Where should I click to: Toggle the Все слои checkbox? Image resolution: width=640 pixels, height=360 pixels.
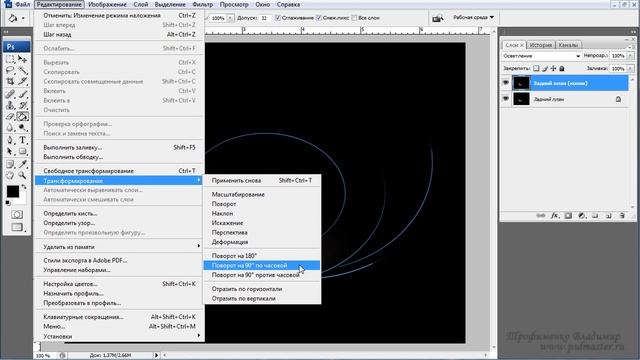point(354,18)
